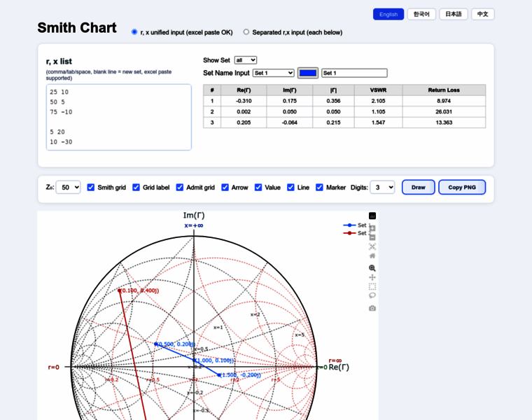Click the blue point labeled (1.500, -0.200j)

click(x=219, y=375)
